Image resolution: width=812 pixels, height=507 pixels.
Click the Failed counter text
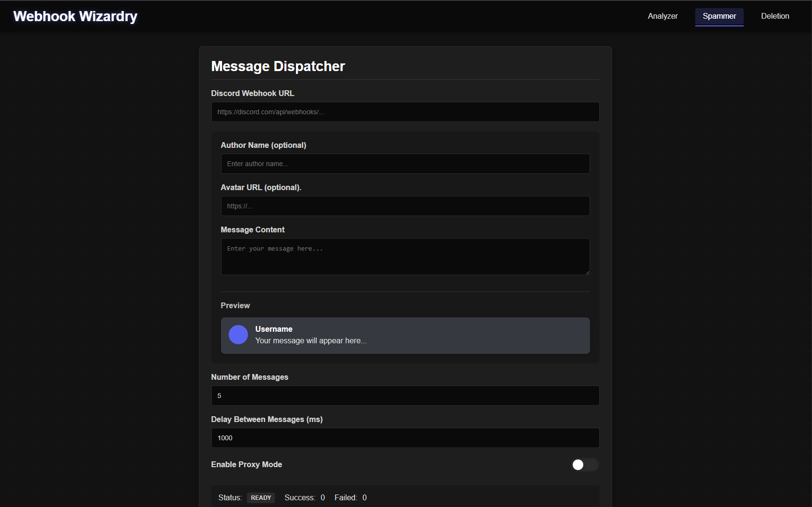click(351, 498)
